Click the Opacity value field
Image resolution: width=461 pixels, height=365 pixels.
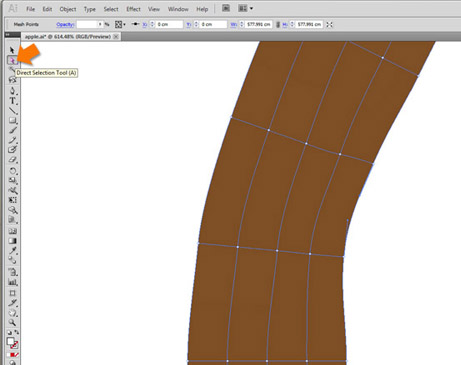87,24
